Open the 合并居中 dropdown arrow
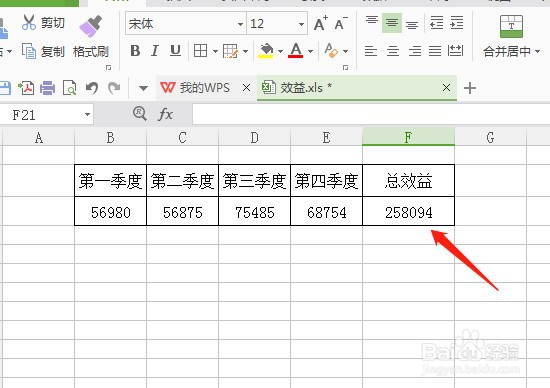 pos(537,52)
